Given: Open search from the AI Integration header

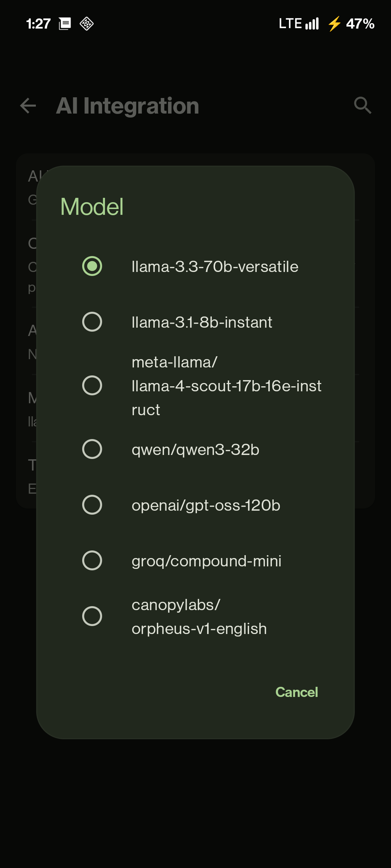Looking at the screenshot, I should (x=363, y=106).
